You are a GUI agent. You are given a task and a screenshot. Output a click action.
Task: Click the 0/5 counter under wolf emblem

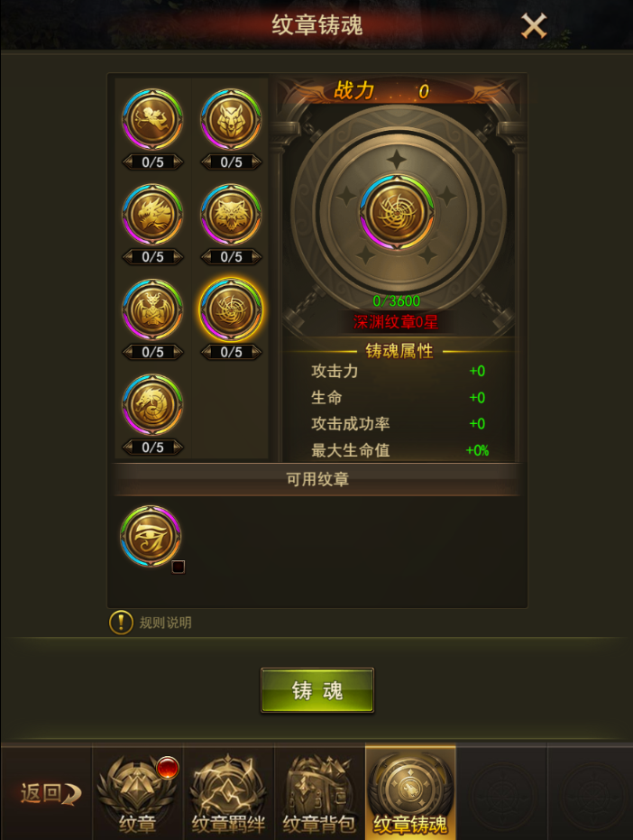[x=231, y=162]
